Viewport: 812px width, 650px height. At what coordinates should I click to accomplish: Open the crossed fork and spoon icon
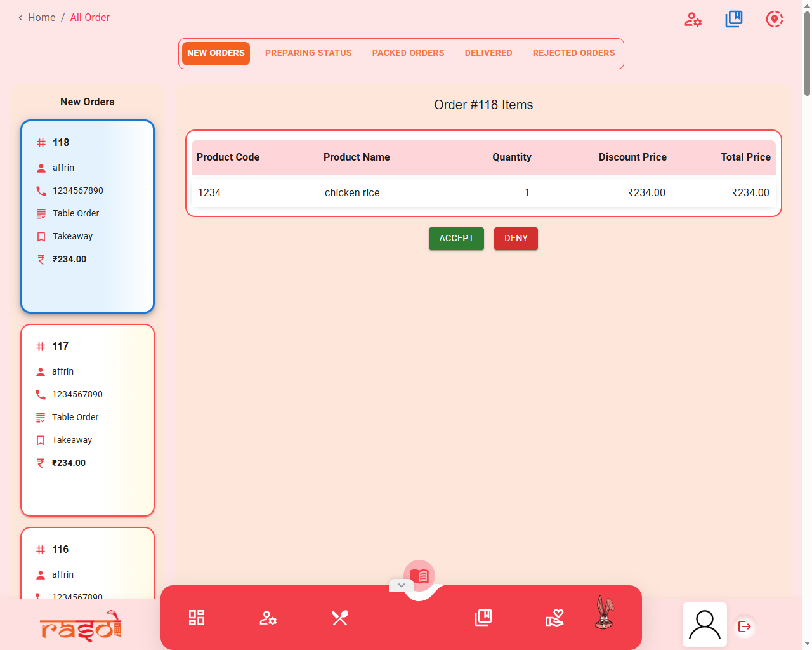tap(340, 618)
